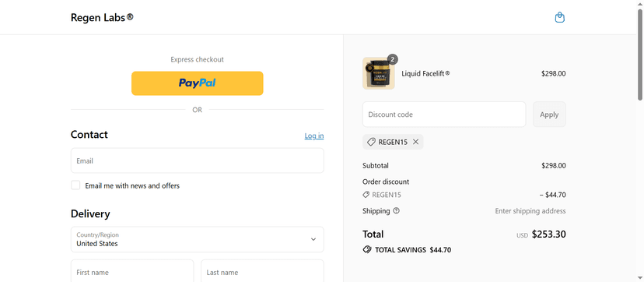Viewport: 644px width, 282px height.
Task: Apply the discount code
Action: [x=549, y=115]
